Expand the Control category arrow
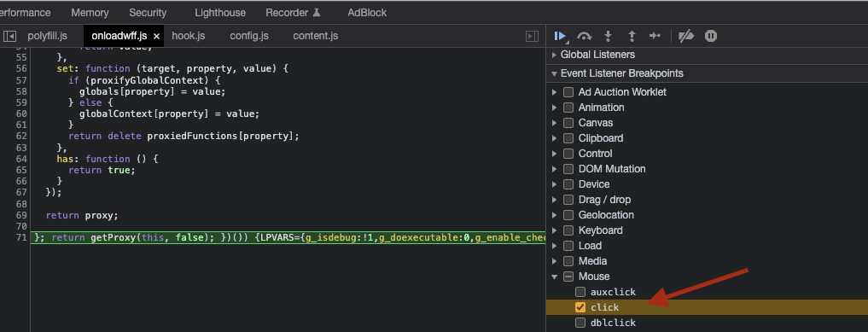 coord(555,154)
